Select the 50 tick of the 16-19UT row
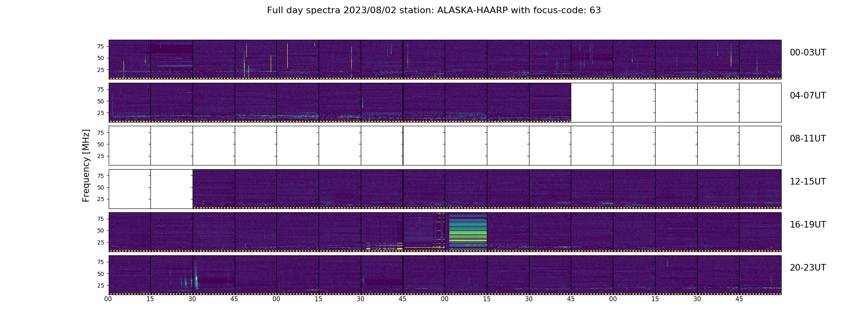The height and width of the screenshot is (331, 868). tap(100, 230)
